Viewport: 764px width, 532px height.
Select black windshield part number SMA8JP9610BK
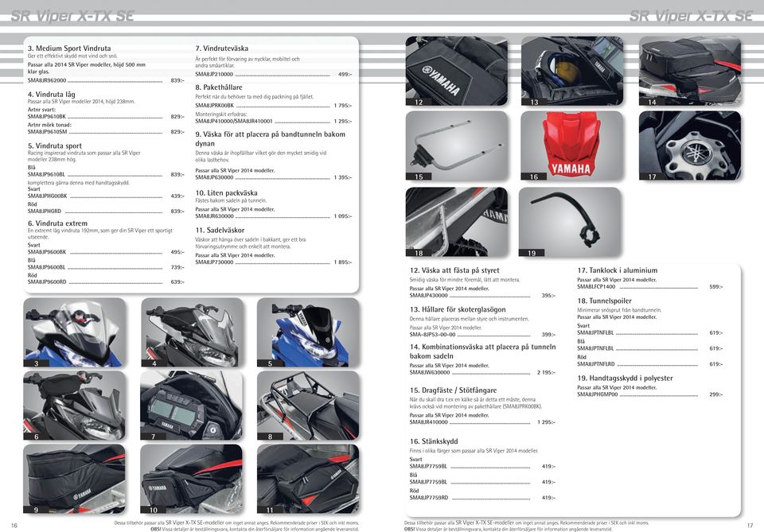point(47,117)
